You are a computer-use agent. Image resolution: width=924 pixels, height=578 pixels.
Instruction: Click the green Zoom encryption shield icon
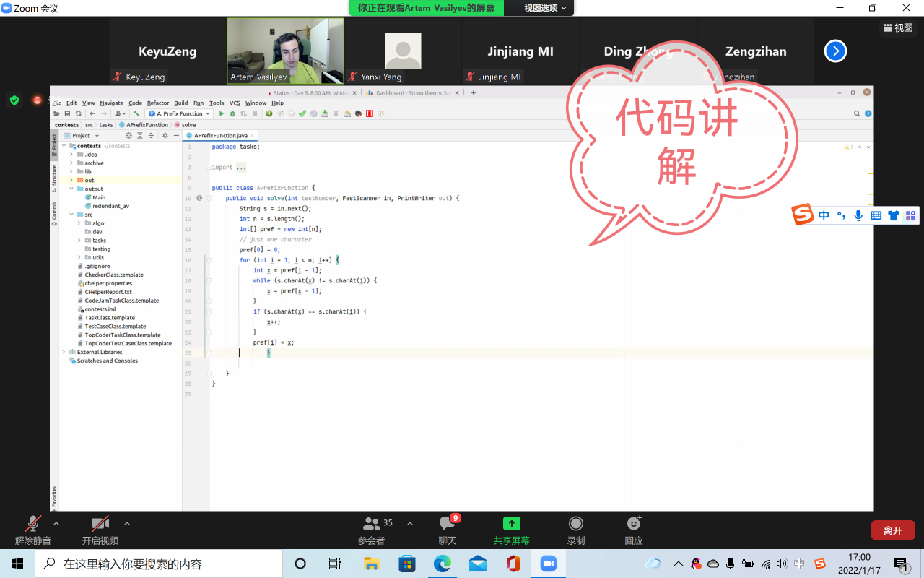(14, 100)
